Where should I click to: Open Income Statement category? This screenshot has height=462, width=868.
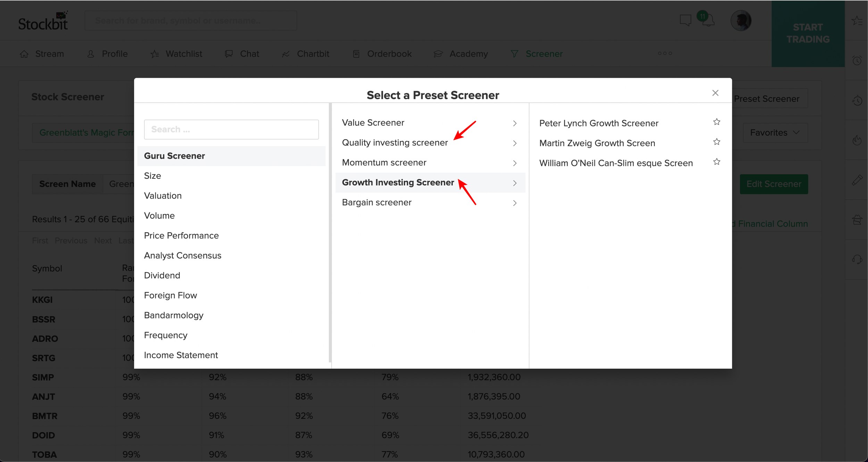click(x=231, y=355)
